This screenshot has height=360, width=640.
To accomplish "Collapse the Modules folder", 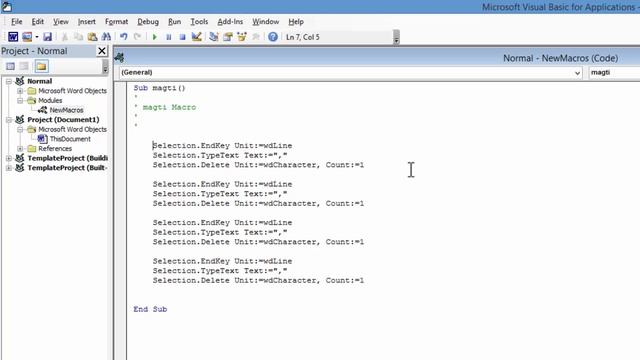I will (20, 100).
